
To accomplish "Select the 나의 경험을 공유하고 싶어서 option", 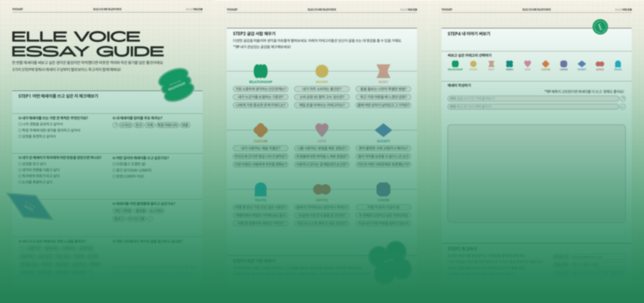I will click(x=41, y=124).
